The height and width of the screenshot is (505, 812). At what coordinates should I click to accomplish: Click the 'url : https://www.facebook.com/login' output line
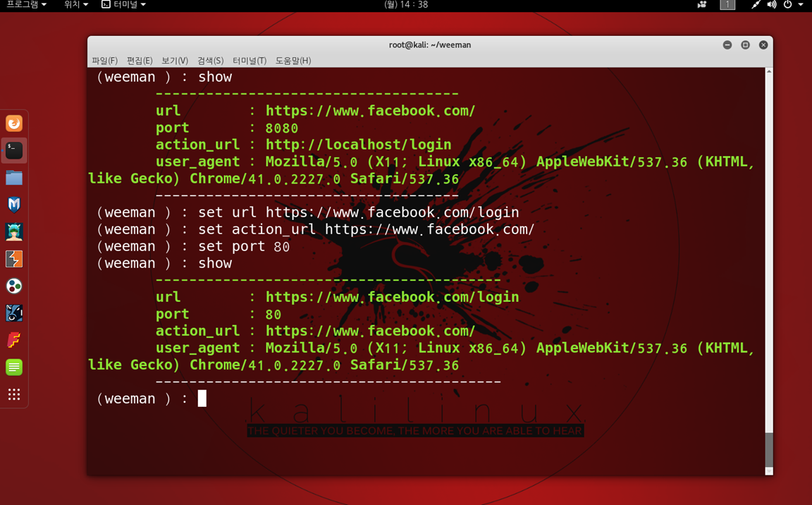pos(337,297)
